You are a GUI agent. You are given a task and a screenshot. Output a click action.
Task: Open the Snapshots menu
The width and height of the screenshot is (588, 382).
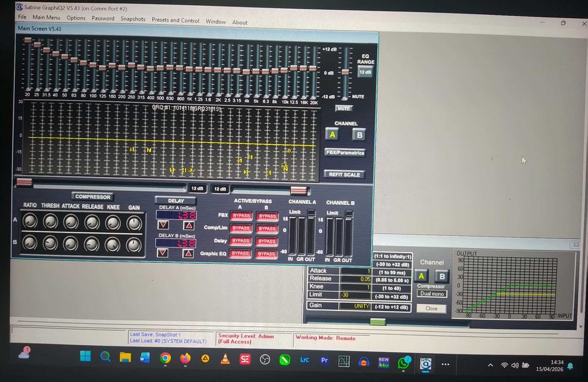pos(133,19)
